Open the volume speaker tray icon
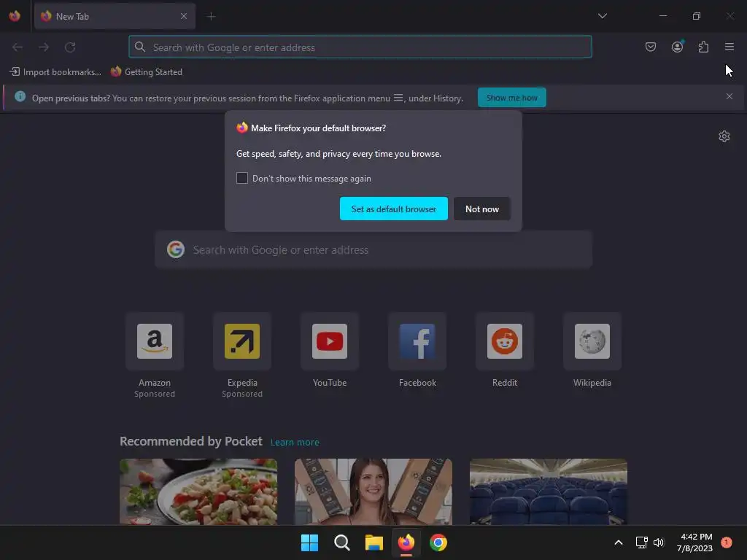Screen dimensions: 747x560 [x=659, y=542]
